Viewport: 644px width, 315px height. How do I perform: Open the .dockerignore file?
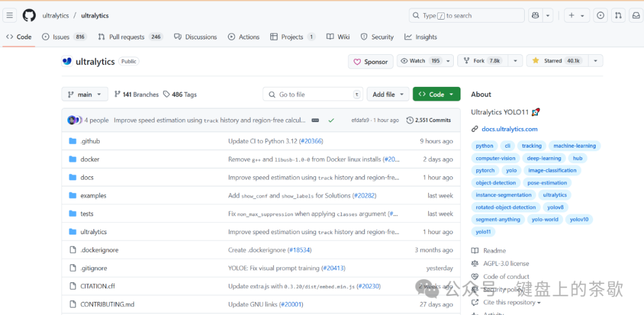click(100, 249)
